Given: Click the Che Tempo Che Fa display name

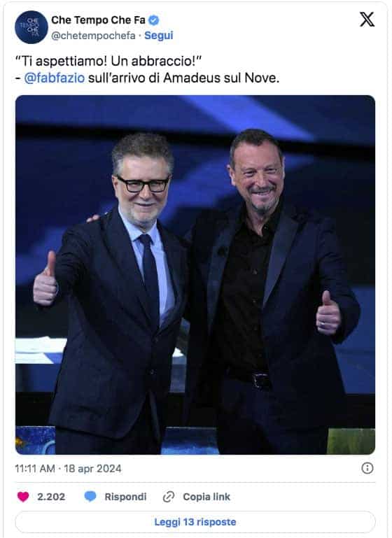Looking at the screenshot, I should pyautogui.click(x=98, y=20).
